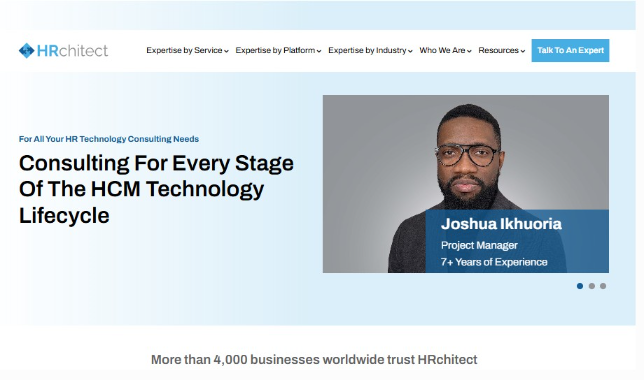Click the 'Joshua Ikhuoria' name caption

click(x=501, y=224)
